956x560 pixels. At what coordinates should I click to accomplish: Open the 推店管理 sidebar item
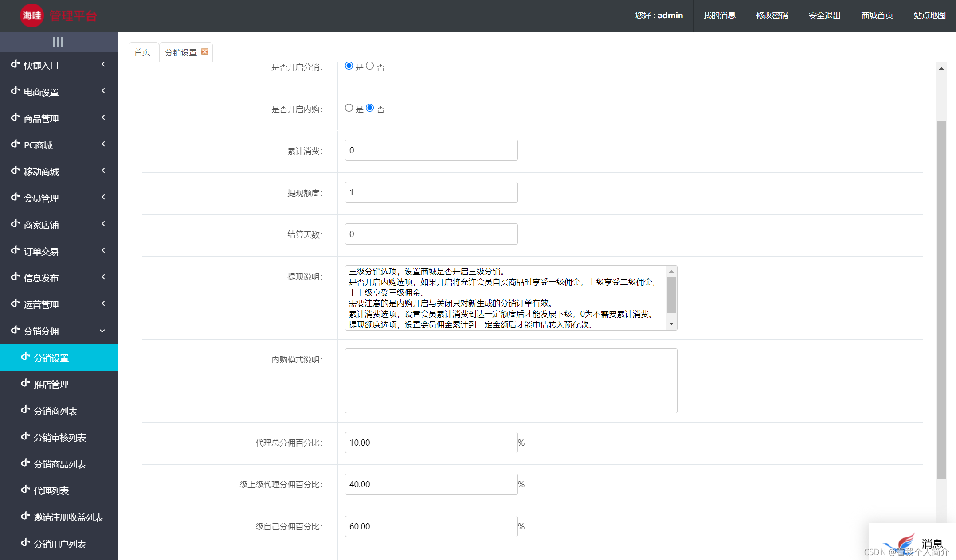pyautogui.click(x=51, y=384)
